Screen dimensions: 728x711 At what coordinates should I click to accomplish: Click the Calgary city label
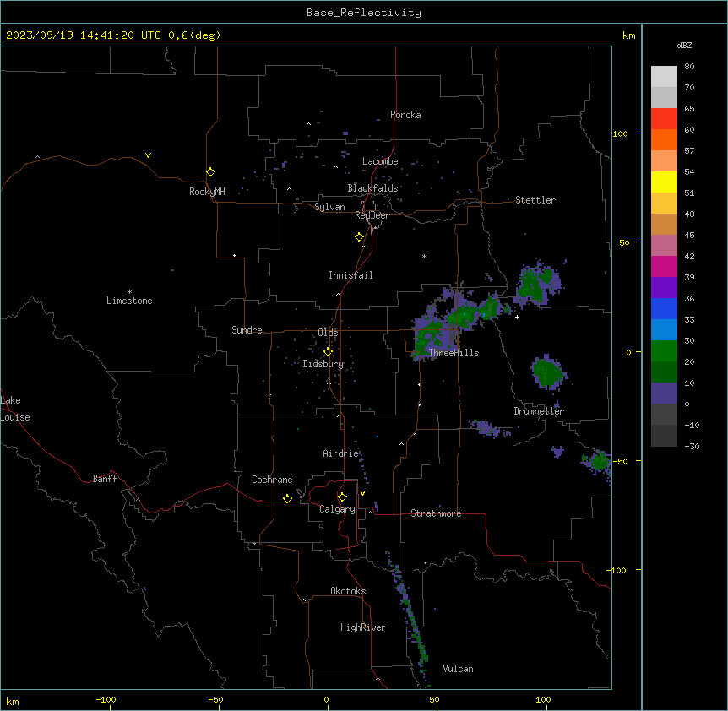coord(337,509)
